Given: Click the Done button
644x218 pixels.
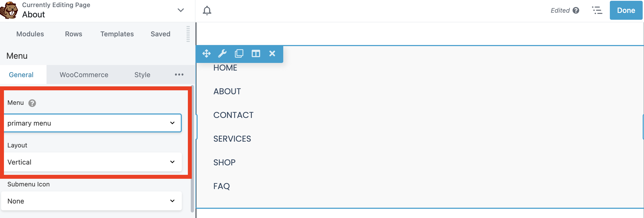Looking at the screenshot, I should (x=626, y=10).
